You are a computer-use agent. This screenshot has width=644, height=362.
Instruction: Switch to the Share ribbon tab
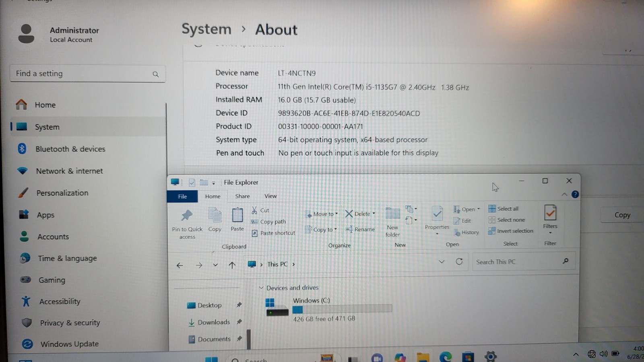[242, 196]
